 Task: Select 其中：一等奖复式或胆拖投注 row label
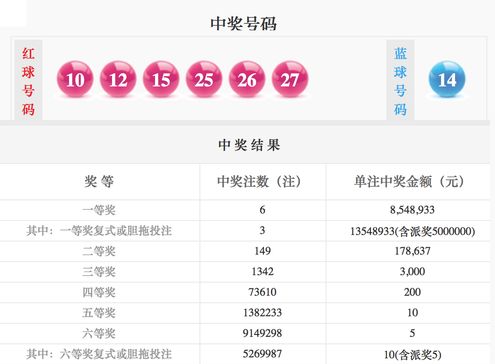[99, 231]
